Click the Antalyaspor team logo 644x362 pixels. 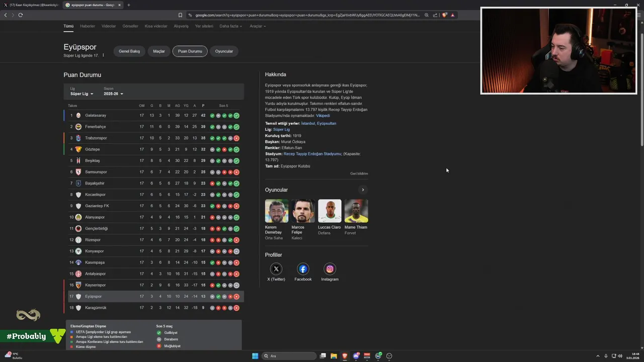point(78,274)
